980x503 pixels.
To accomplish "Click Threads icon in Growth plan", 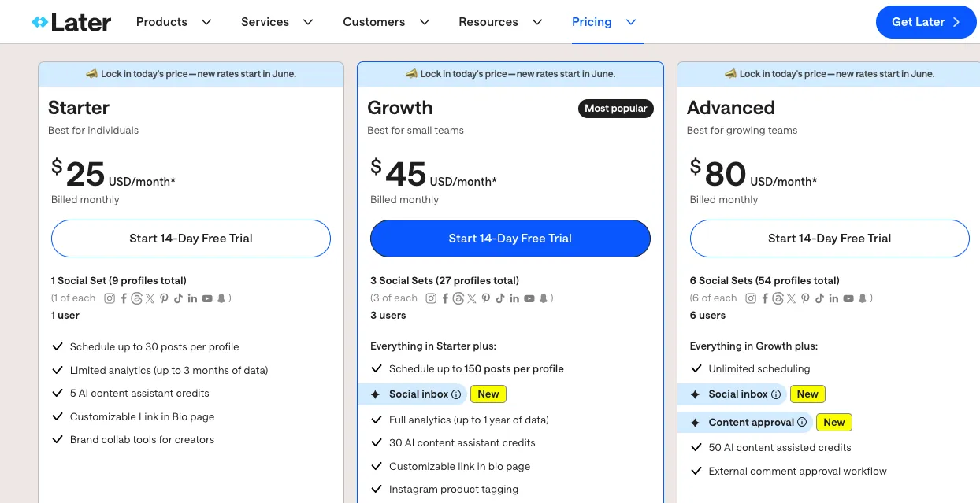I will (x=458, y=298).
